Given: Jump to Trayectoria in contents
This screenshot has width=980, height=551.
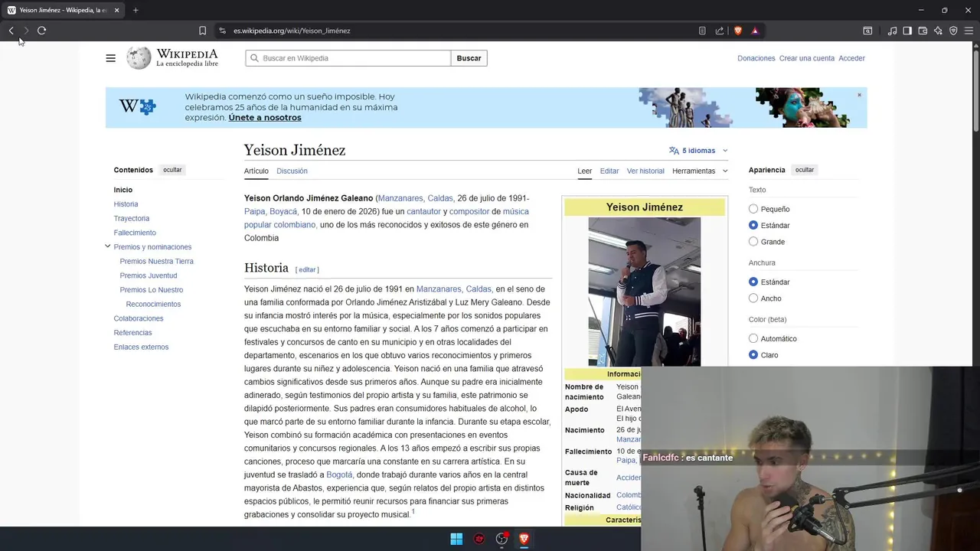Looking at the screenshot, I should [132, 218].
